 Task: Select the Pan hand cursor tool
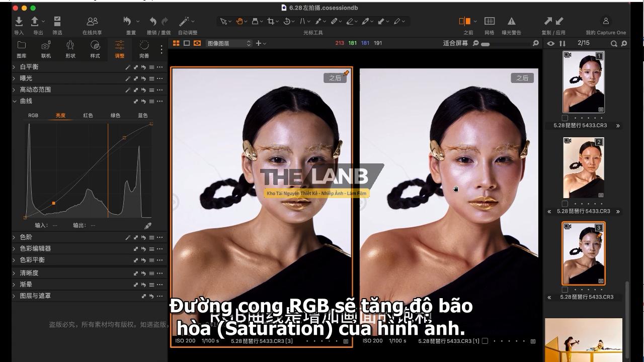[239, 21]
